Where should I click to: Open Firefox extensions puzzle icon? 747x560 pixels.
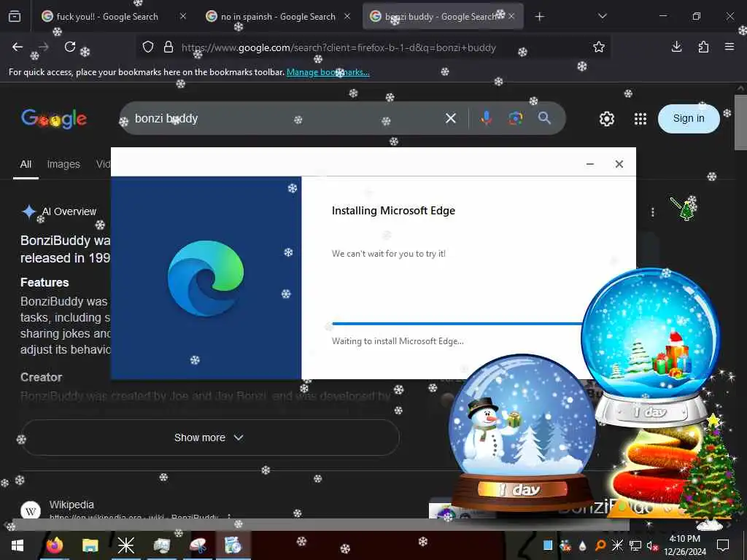[x=703, y=47]
